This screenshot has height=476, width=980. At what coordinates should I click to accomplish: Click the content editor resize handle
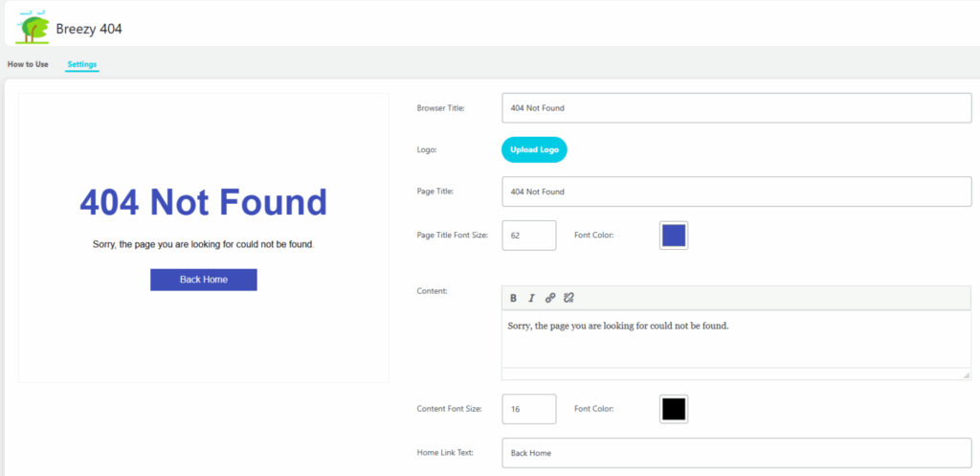click(966, 374)
